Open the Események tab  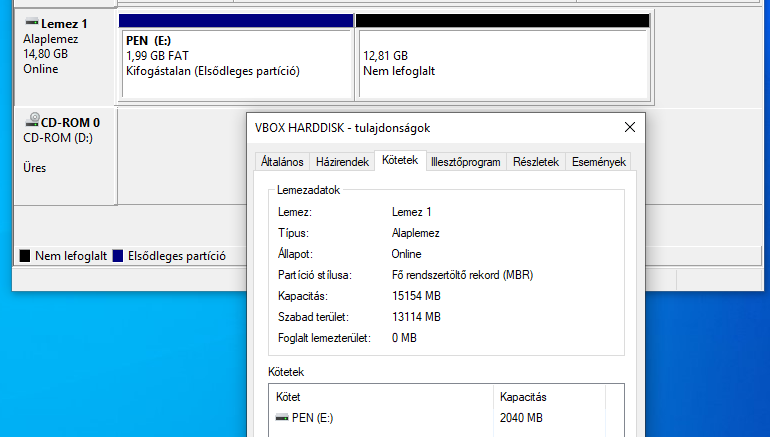[599, 162]
